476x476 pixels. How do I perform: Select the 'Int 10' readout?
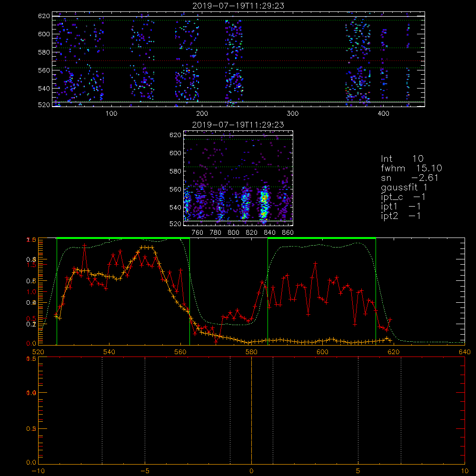point(402,159)
